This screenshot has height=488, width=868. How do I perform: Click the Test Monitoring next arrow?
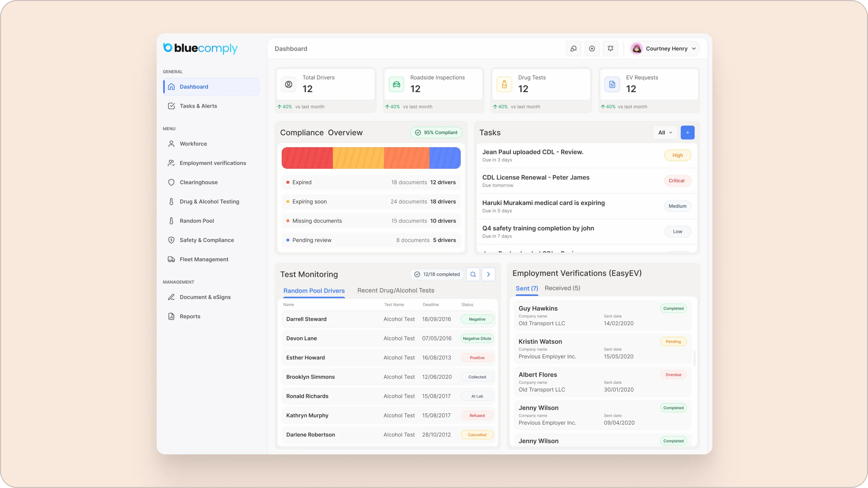(x=488, y=274)
